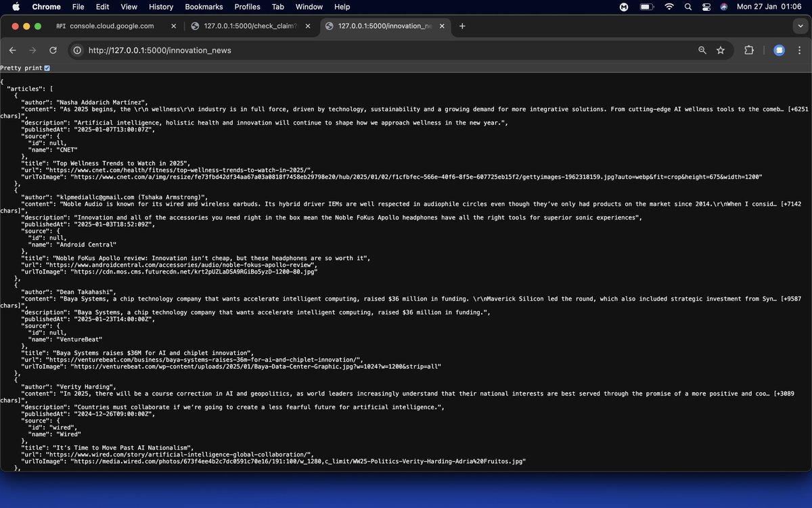Open a new tab with plus button
The width and height of the screenshot is (812, 508).
point(462,26)
